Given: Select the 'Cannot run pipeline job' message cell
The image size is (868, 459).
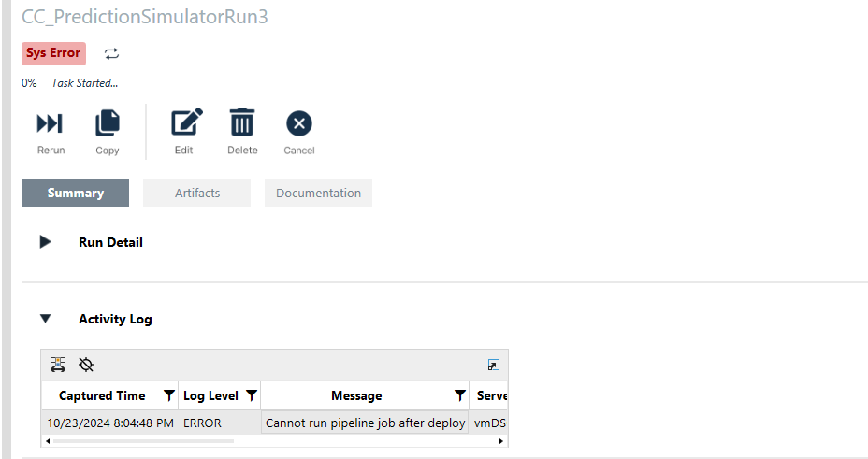Looking at the screenshot, I should (365, 423).
